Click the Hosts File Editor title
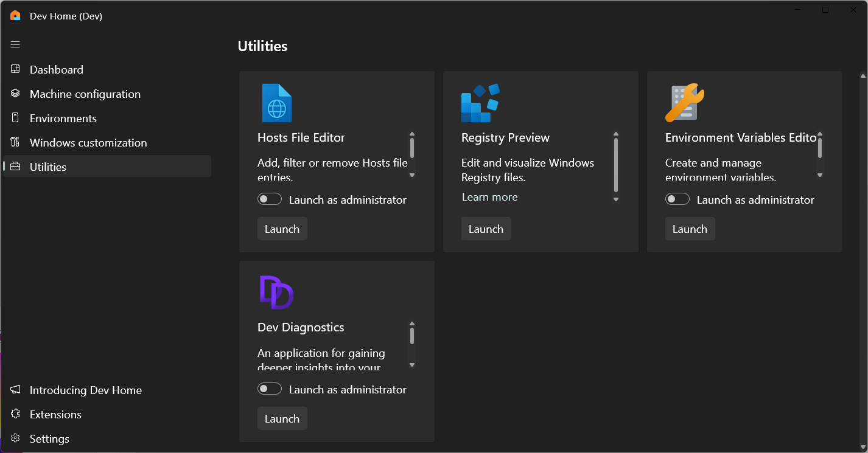868x453 pixels. click(301, 137)
